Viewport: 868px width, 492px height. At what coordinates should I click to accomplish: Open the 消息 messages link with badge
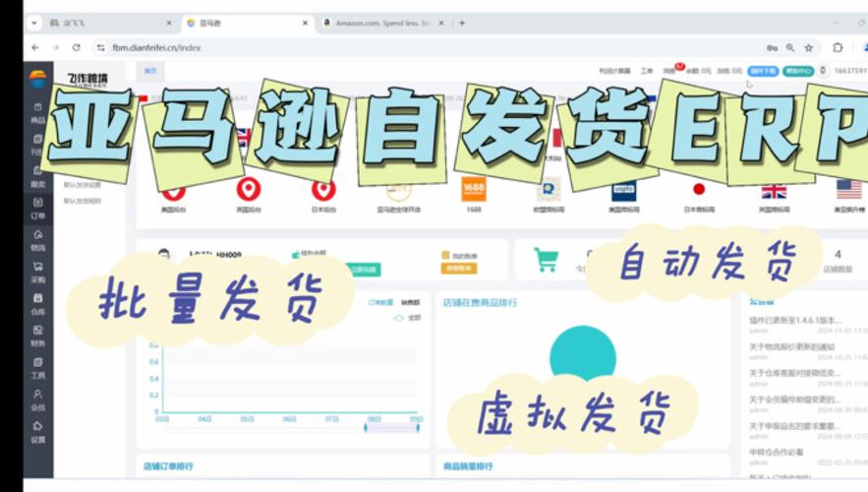coord(669,71)
